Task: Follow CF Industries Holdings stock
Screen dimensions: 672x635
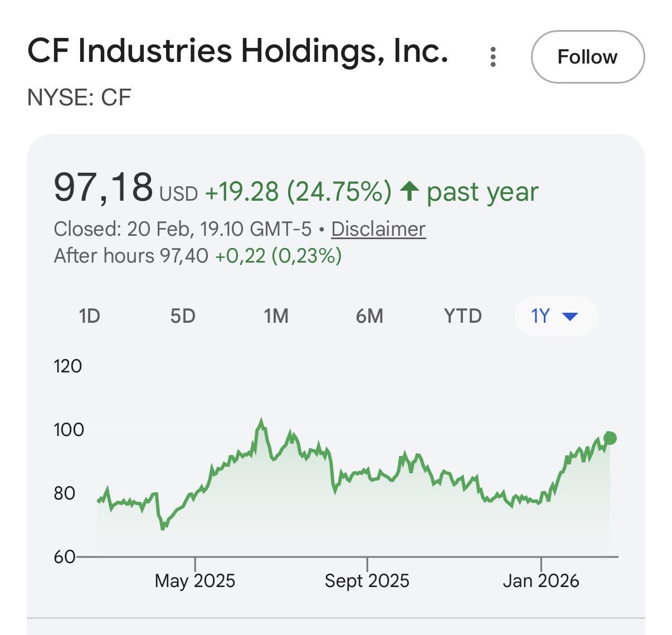Action: point(587,57)
